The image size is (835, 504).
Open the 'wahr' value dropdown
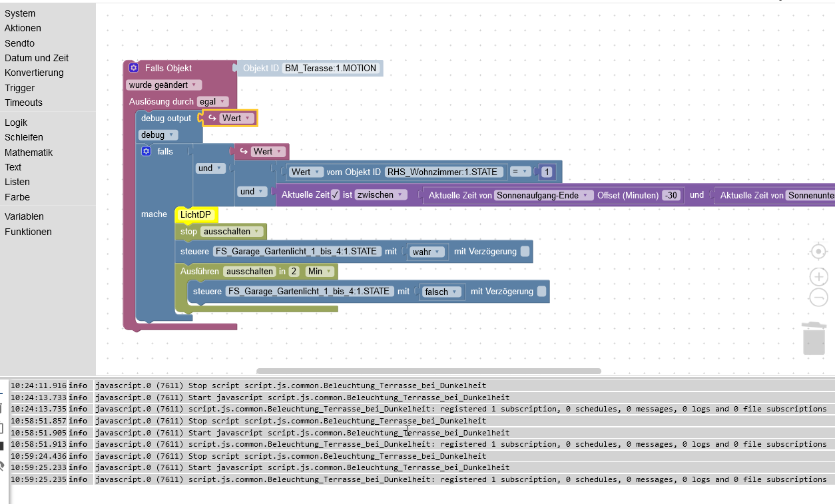(x=427, y=252)
